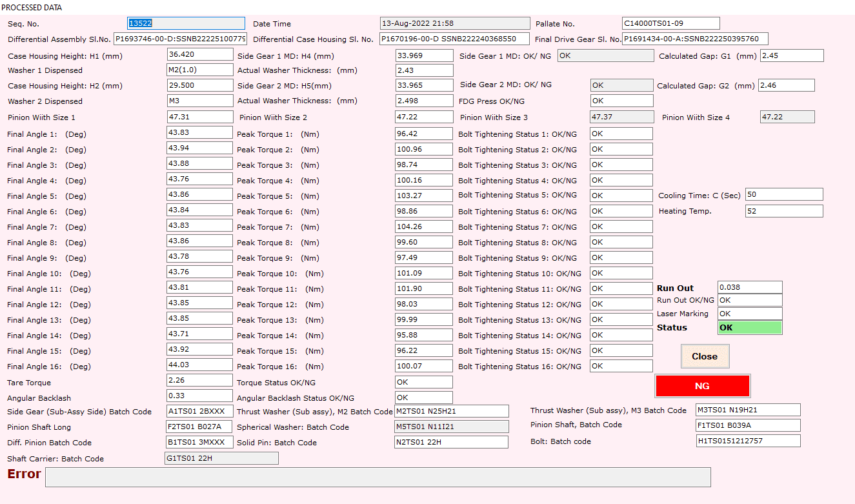Click the Final Angle 16 field showing 44.03

point(199,365)
